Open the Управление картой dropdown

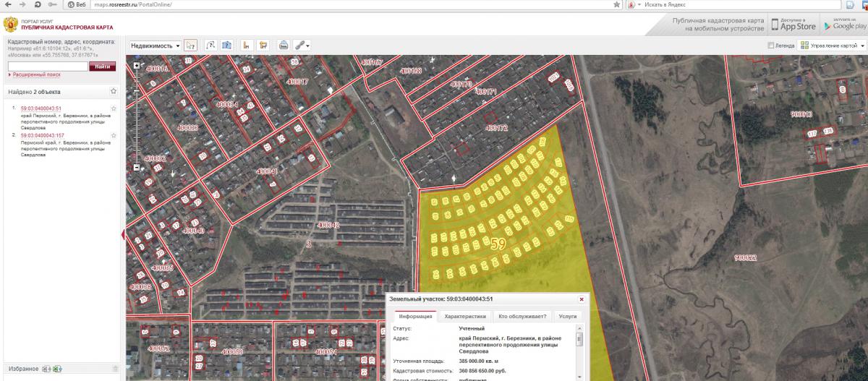coord(832,46)
